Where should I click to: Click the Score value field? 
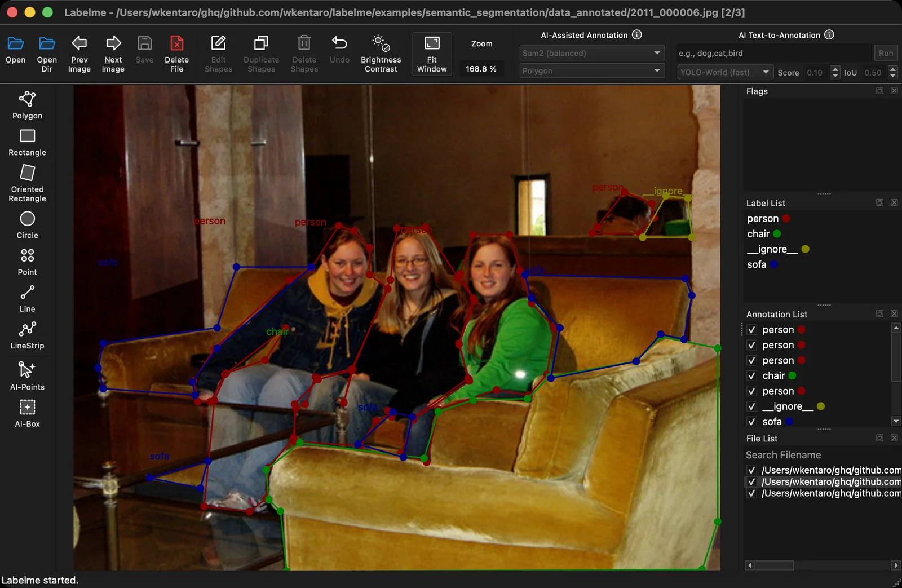816,72
